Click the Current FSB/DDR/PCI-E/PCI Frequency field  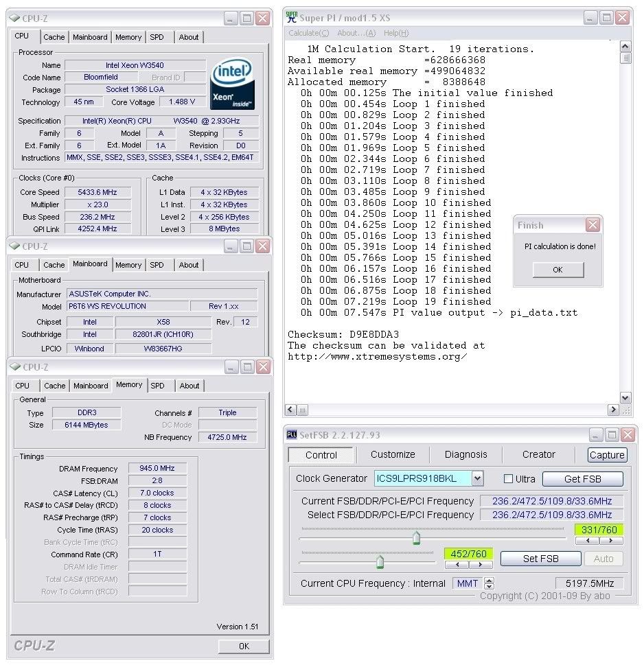pos(551,501)
